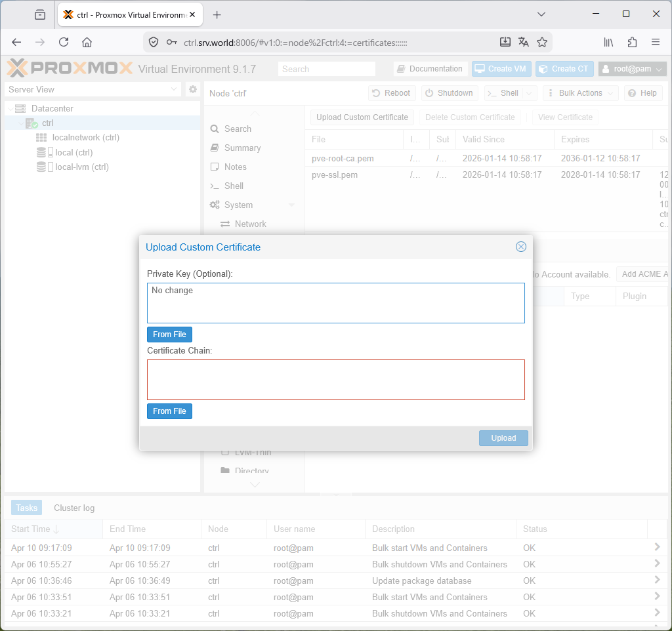Select Summary in the node menu
The image size is (672, 631).
click(x=242, y=148)
